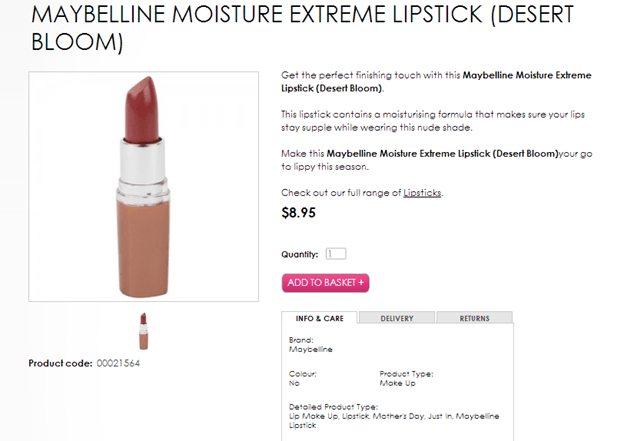
Task: Click the large lipstick product image
Action: [x=145, y=186]
